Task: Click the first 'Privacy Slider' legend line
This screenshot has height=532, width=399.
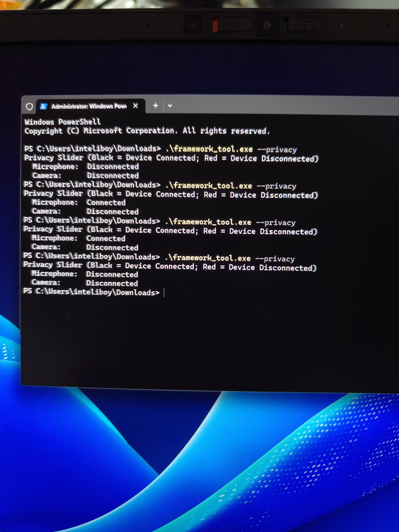Action: 172,158
